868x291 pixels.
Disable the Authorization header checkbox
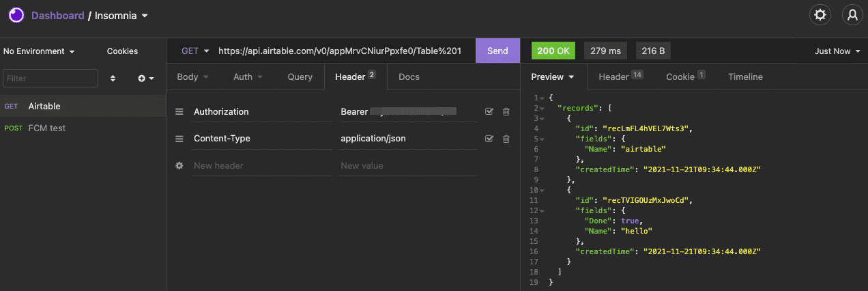point(489,111)
